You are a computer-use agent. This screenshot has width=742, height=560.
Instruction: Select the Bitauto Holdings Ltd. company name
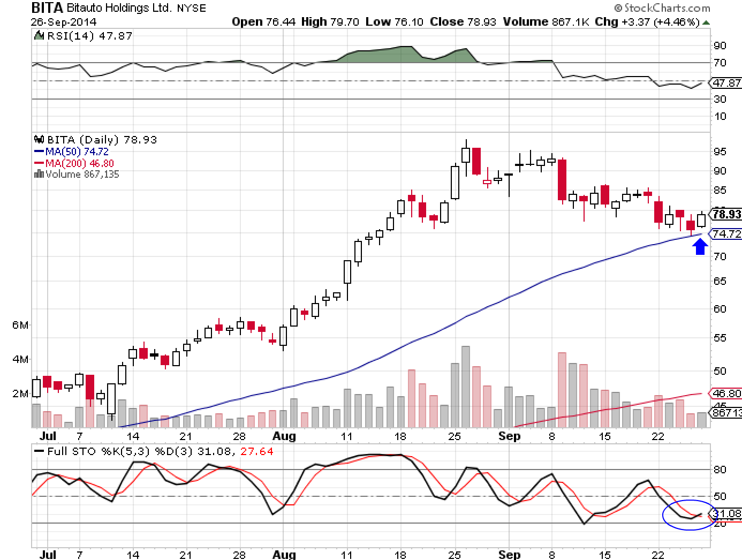[x=119, y=8]
